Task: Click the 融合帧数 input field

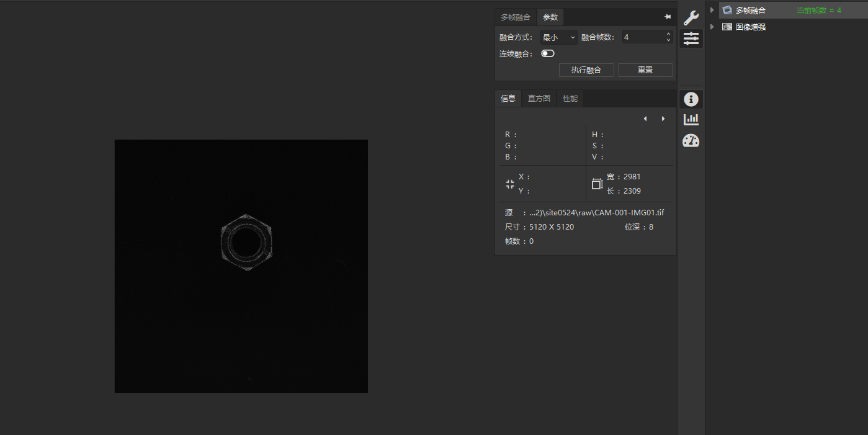Action: tap(642, 37)
